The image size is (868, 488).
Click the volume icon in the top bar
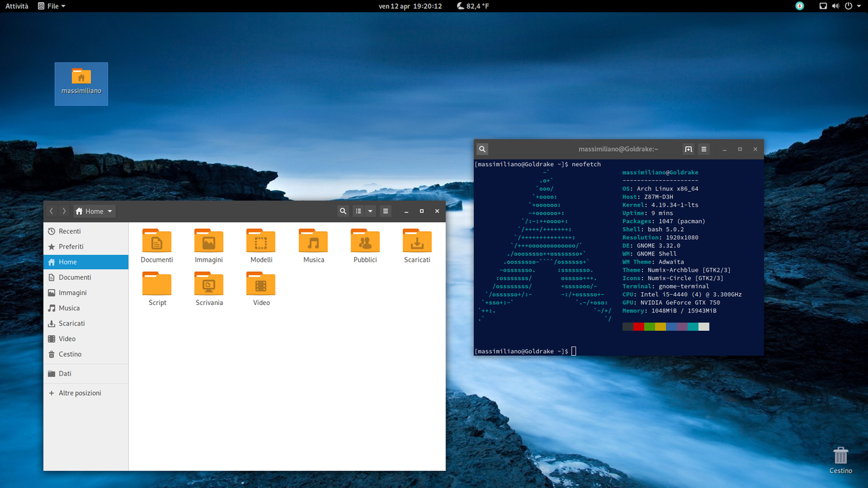pyautogui.click(x=835, y=6)
